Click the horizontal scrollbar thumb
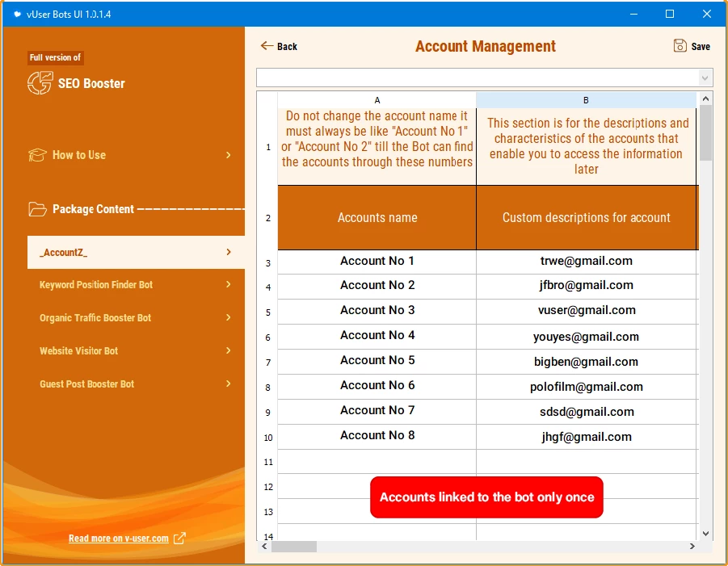This screenshot has width=728, height=566. coord(294,547)
